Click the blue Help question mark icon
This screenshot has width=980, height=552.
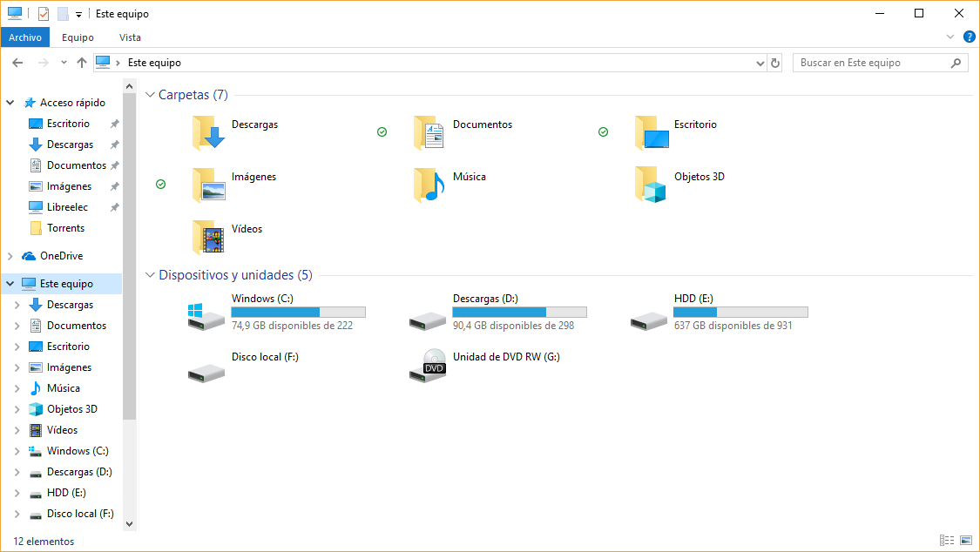pos(969,37)
